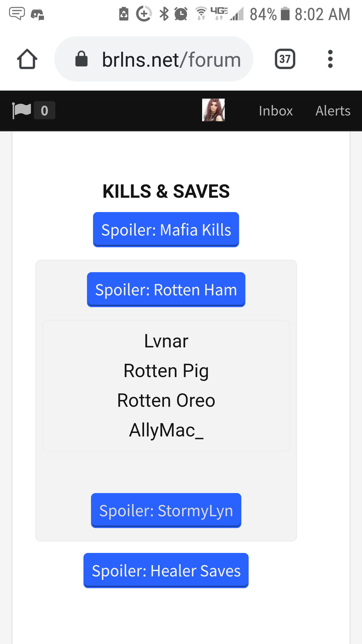This screenshot has width=362, height=644.
Task: Open the Alerts menu item
Action: coord(333,111)
